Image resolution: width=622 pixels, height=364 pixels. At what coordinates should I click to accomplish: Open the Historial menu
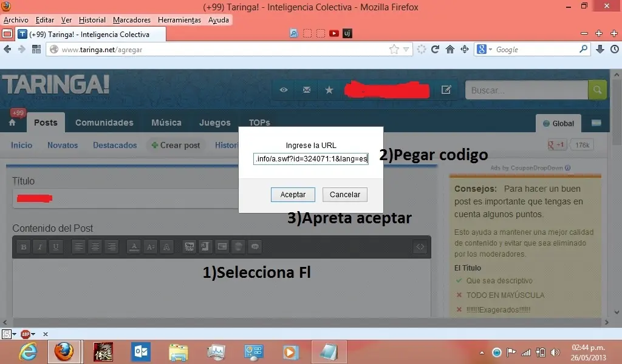click(x=92, y=20)
